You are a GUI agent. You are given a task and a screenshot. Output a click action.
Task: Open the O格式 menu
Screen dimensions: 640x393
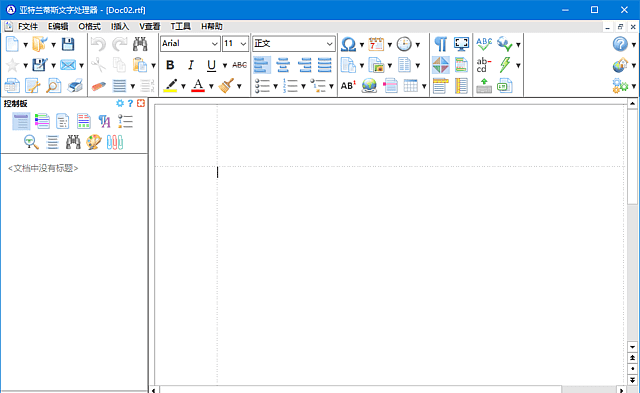point(89,27)
